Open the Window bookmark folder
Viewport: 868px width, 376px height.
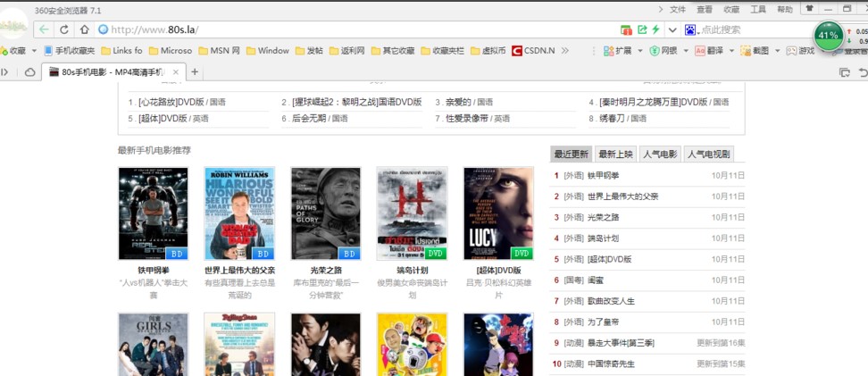[267, 50]
